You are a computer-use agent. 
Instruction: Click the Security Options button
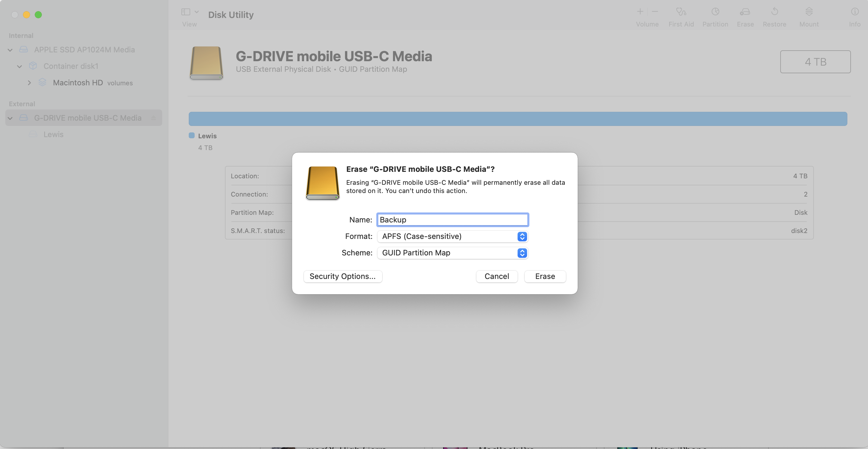(342, 277)
